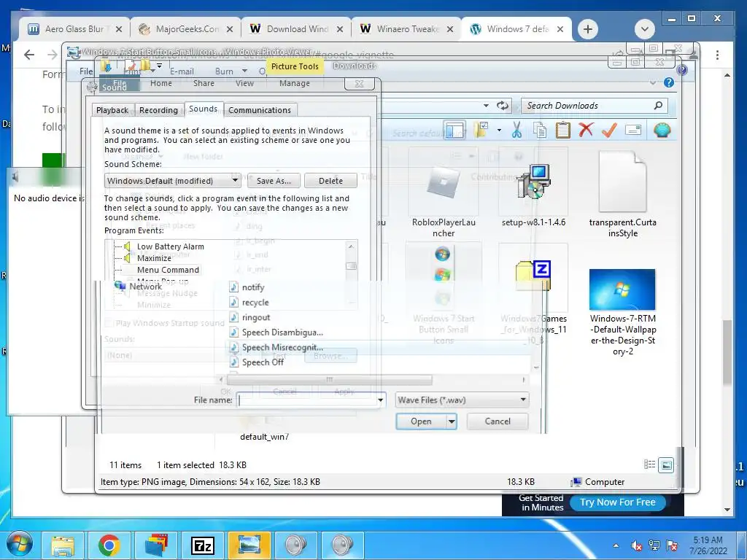This screenshot has height=560, width=747.
Task: Click the Properties card icon in Explorer toolbar
Action: (633, 130)
